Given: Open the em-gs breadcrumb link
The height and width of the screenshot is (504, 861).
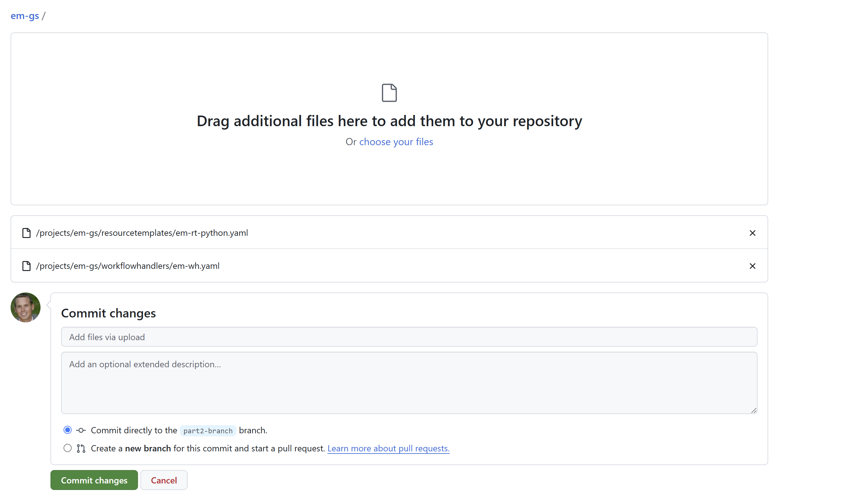Looking at the screenshot, I should pos(25,16).
